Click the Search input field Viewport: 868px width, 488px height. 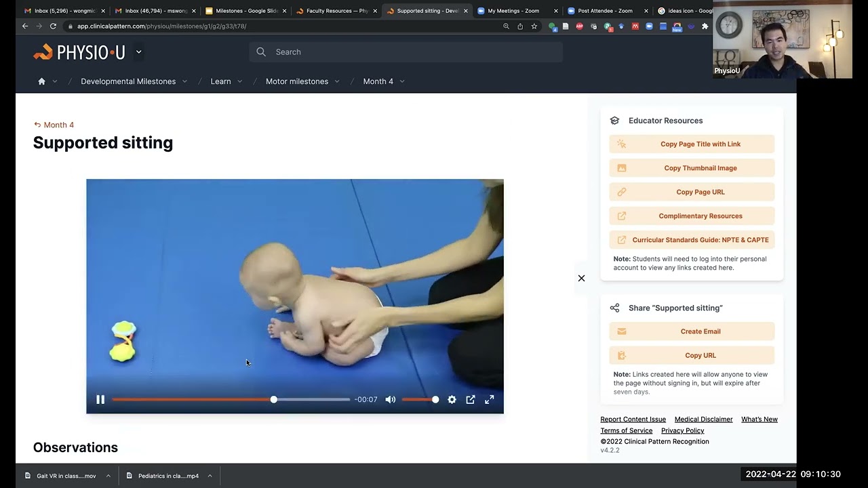(406, 52)
